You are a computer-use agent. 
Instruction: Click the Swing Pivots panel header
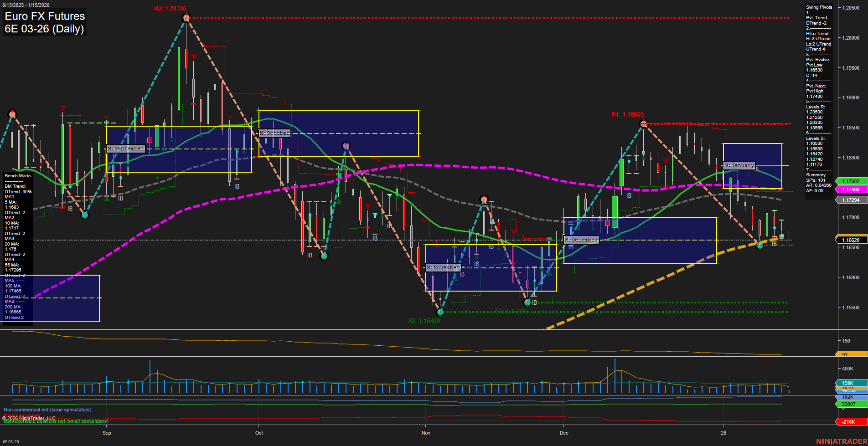[x=819, y=7]
